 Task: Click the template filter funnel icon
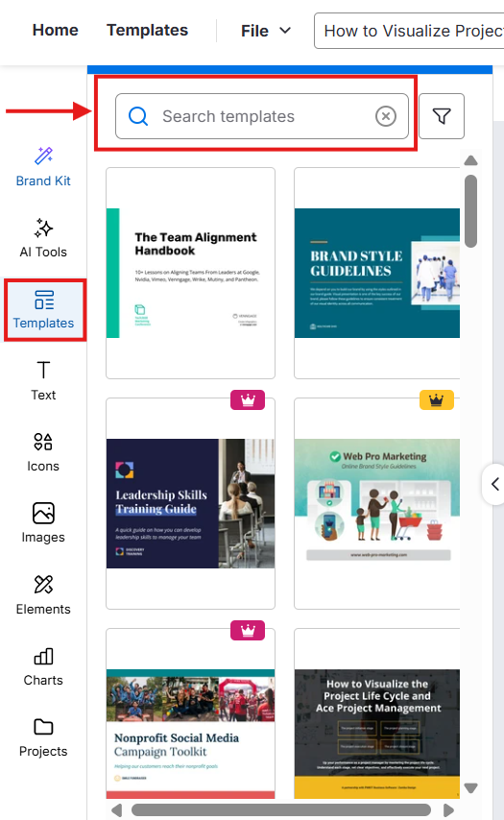coord(442,116)
